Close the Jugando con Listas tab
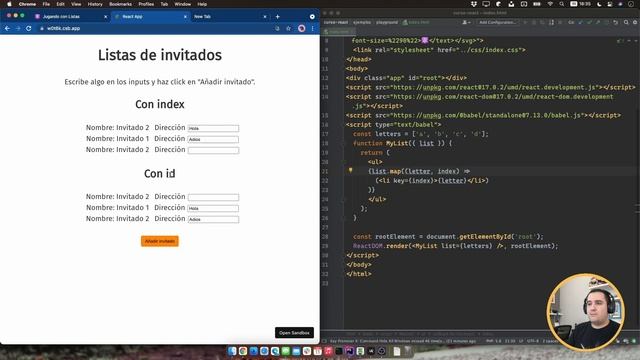 click(x=105, y=17)
